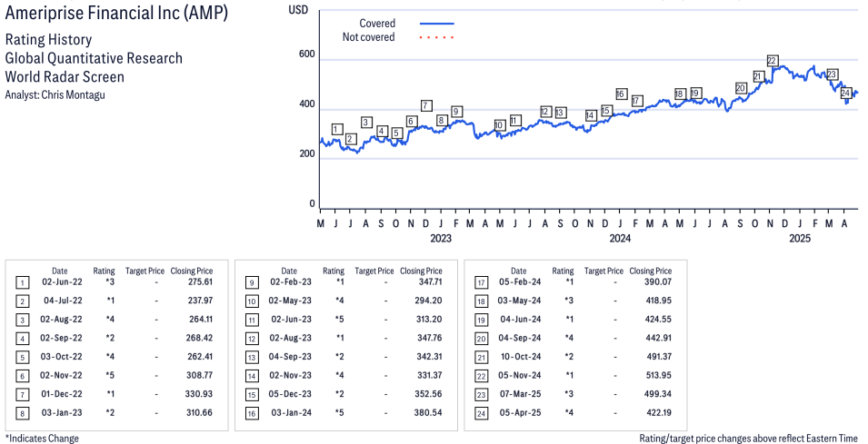Click the World Radar Screen line
868x444 pixels.
(65, 76)
